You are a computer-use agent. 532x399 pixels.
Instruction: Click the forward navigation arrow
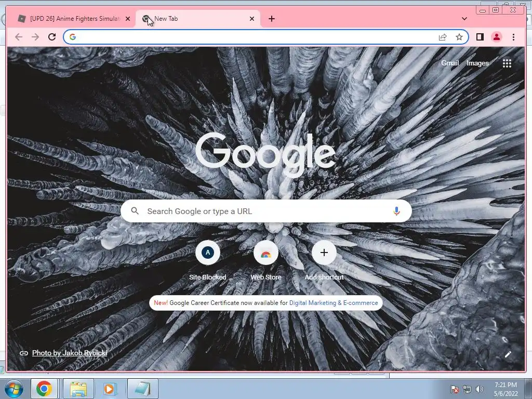(x=35, y=37)
